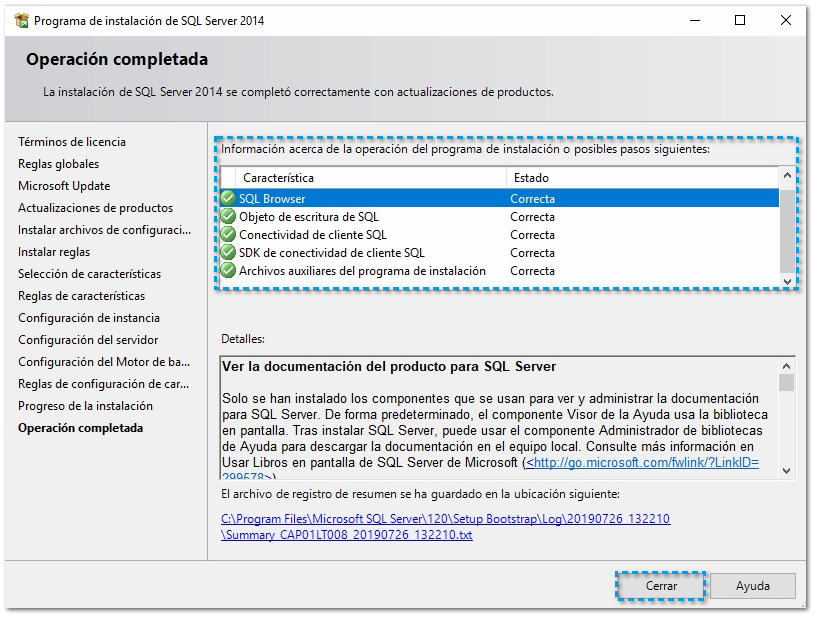This screenshot has height=617, width=815.
Task: Select Archivos auxiliares del programa de instalación row
Action: pyautogui.click(x=499, y=271)
